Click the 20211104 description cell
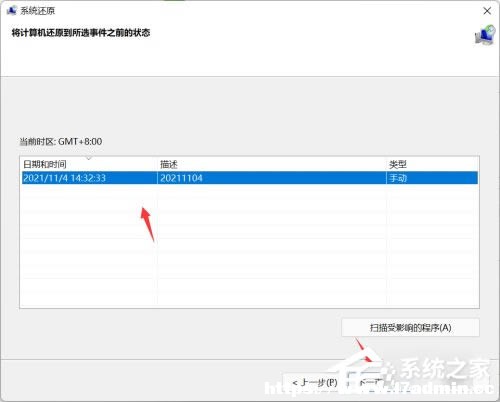This screenshot has width=500, height=402. (x=181, y=178)
